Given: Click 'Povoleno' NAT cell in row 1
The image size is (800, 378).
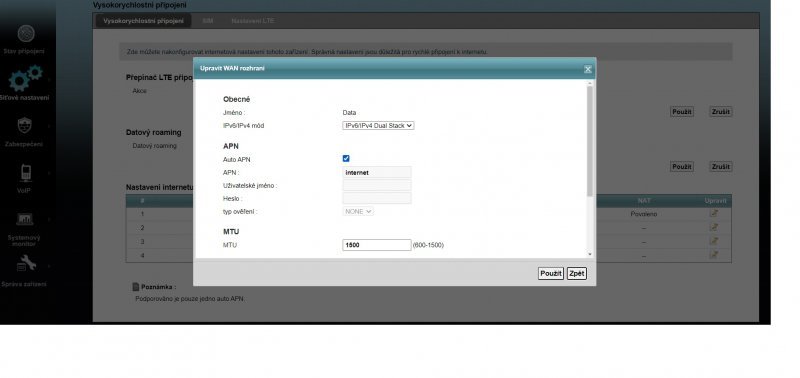Looking at the screenshot, I should (x=643, y=214).
